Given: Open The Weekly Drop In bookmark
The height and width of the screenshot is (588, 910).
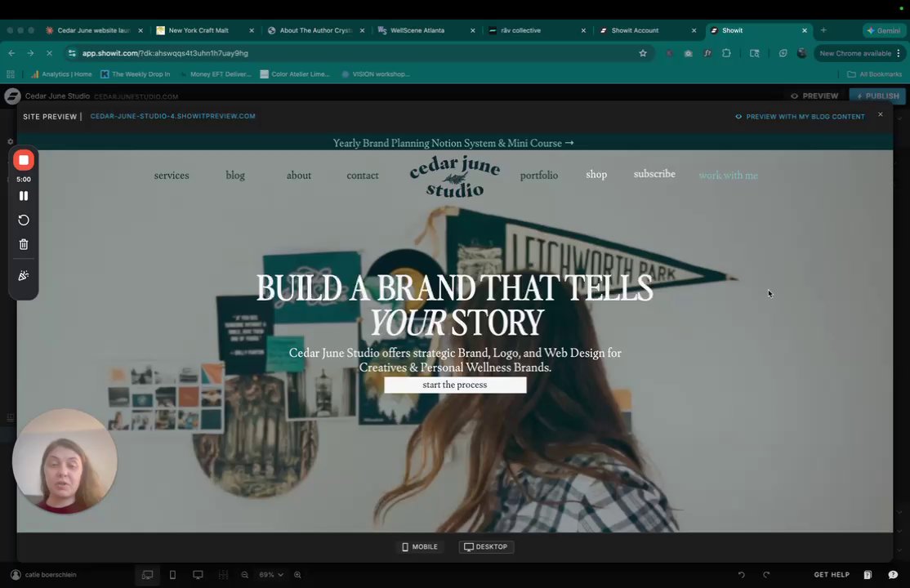Looking at the screenshot, I should coord(136,74).
